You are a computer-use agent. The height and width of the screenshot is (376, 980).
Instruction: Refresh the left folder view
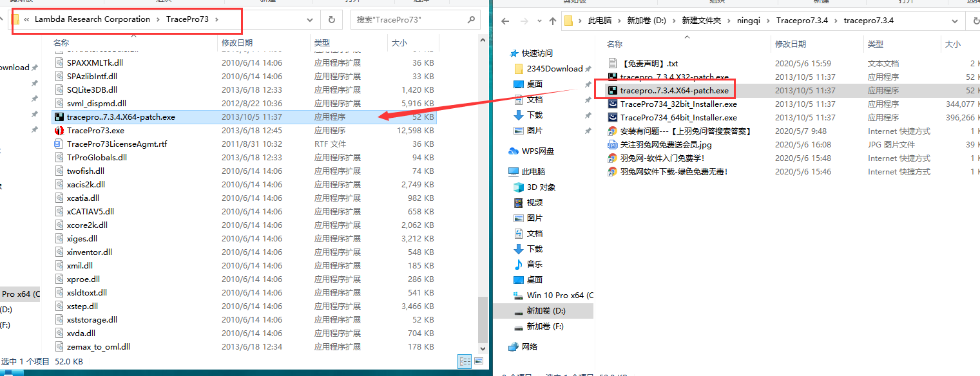tap(331, 20)
